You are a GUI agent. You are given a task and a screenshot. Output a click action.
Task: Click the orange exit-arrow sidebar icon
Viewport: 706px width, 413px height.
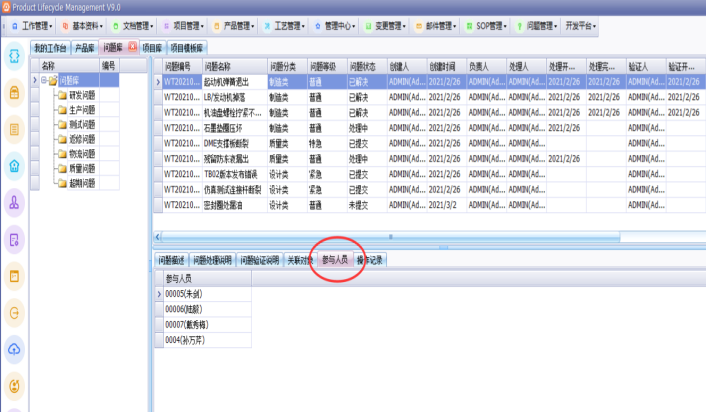point(14,313)
